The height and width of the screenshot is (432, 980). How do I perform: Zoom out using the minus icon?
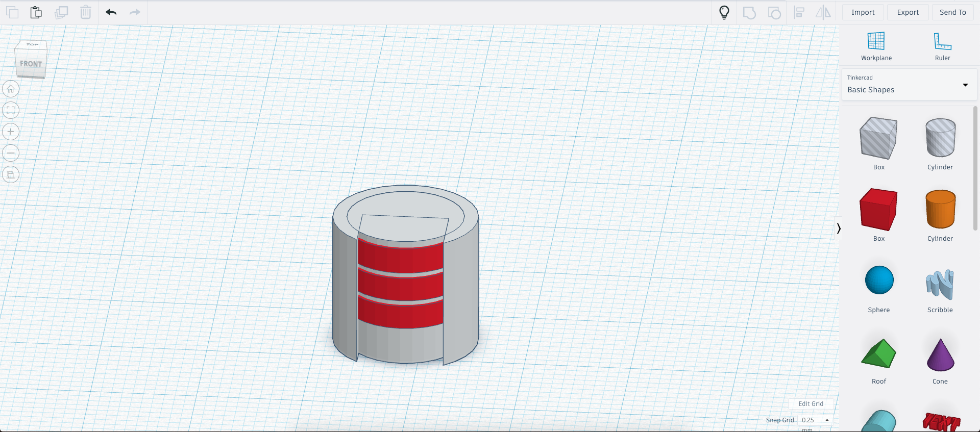[11, 153]
